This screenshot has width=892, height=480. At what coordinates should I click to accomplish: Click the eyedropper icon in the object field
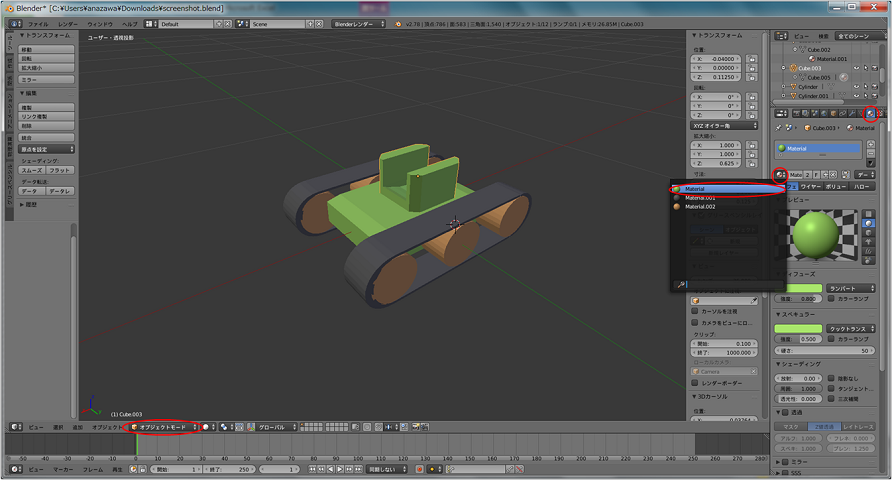coord(753,300)
